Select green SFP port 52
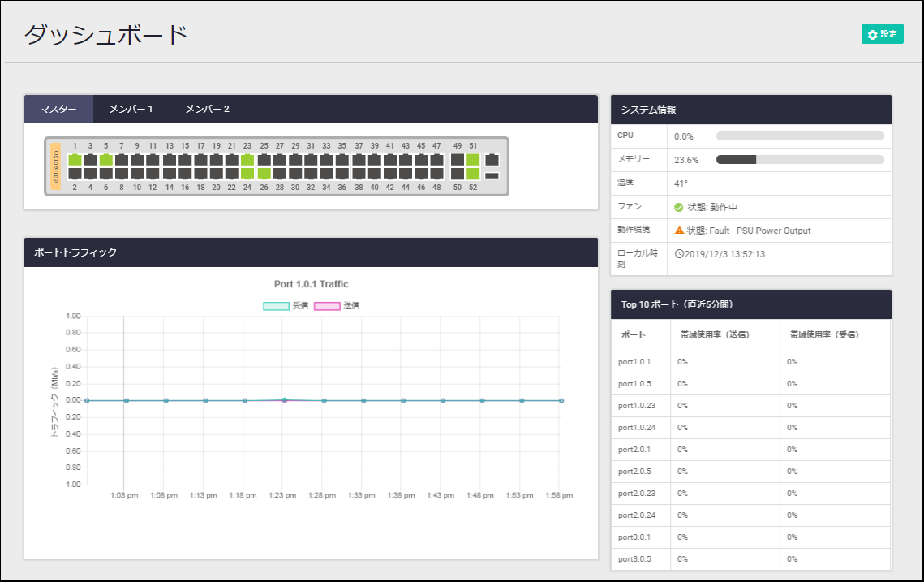 pos(473,173)
